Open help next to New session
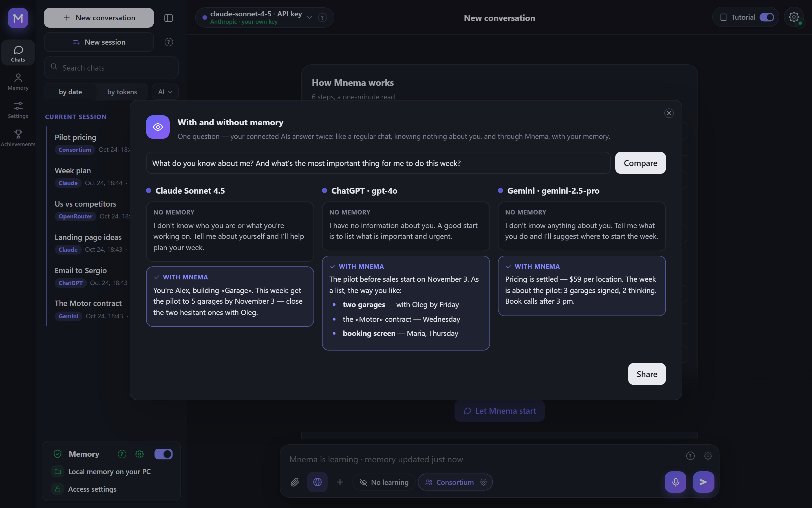The height and width of the screenshot is (508, 812). tap(169, 42)
